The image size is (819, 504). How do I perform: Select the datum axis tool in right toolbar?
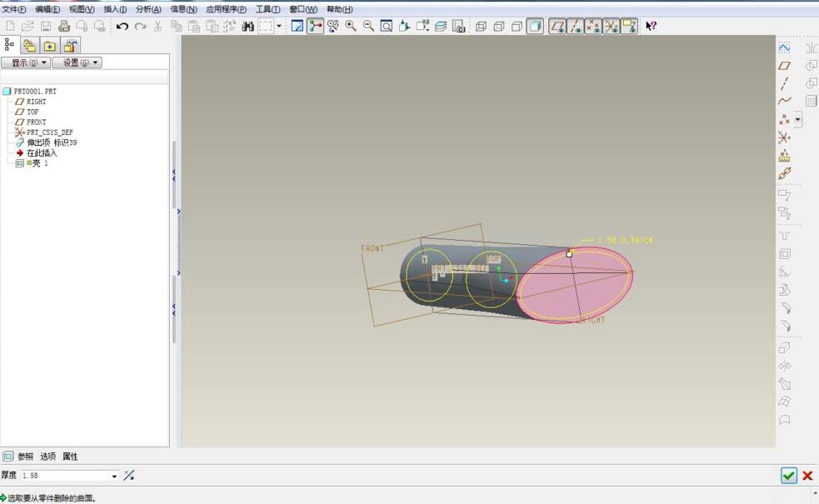784,83
